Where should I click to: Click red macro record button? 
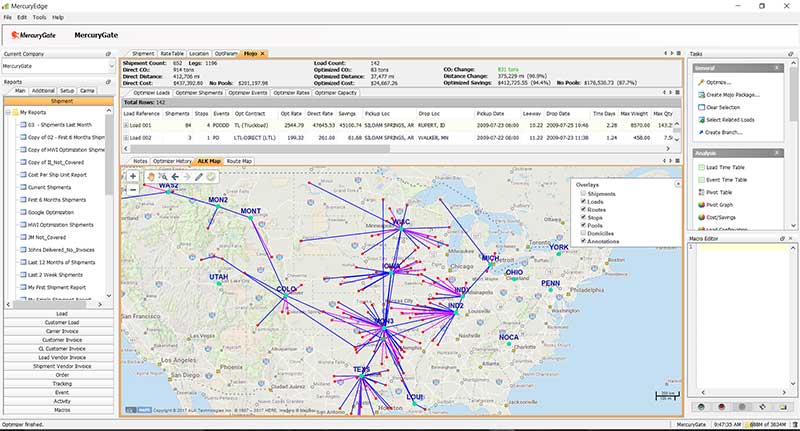[x=722, y=407]
